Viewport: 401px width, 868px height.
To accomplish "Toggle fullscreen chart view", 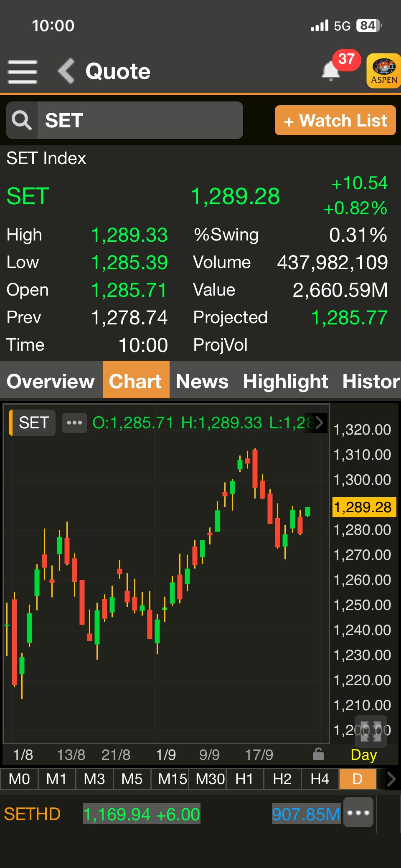I will click(x=371, y=731).
